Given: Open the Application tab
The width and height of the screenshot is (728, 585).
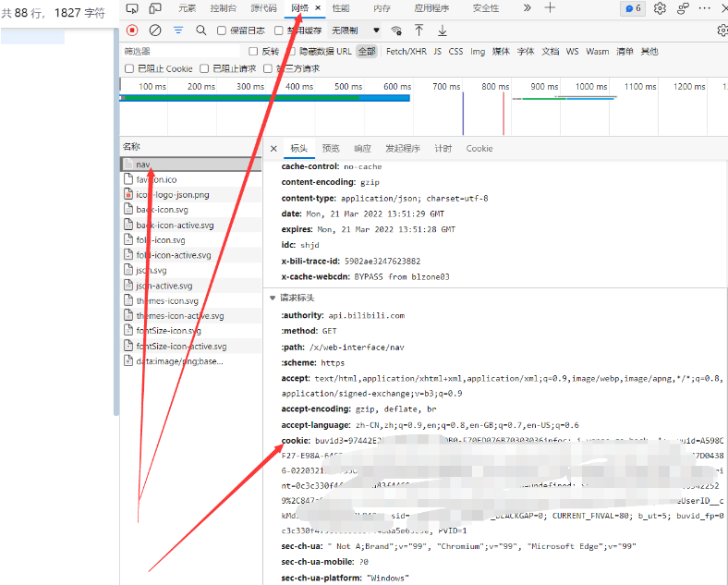Looking at the screenshot, I should [x=431, y=8].
